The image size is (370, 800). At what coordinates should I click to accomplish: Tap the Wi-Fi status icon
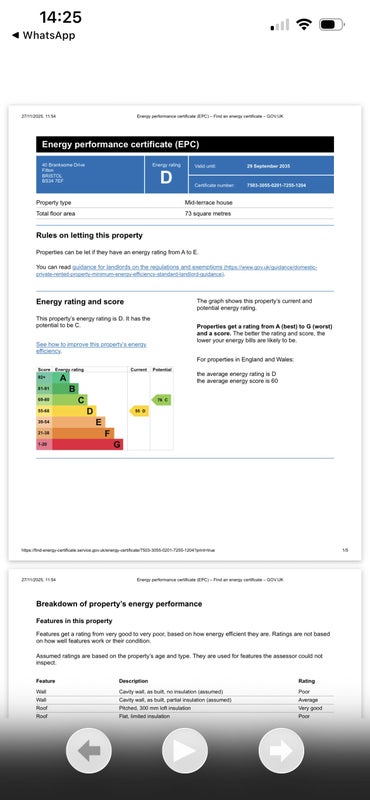[x=304, y=24]
